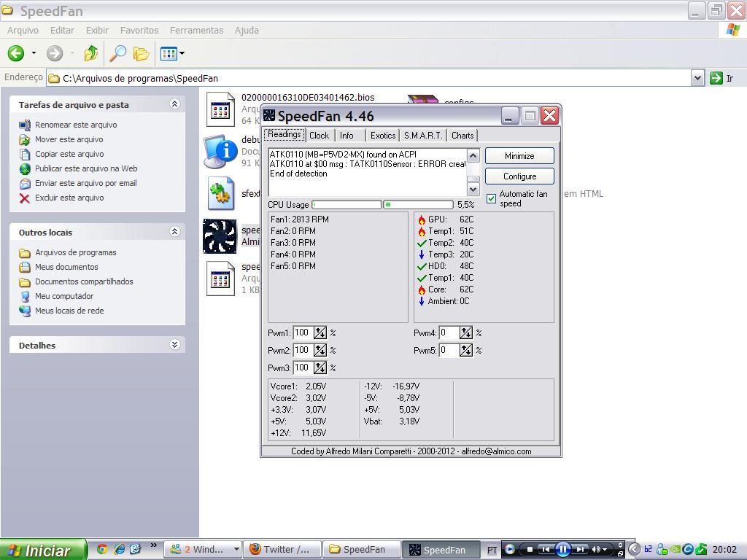Click the SpeedFan Minimize button
The height and width of the screenshot is (560, 747).
click(x=519, y=156)
